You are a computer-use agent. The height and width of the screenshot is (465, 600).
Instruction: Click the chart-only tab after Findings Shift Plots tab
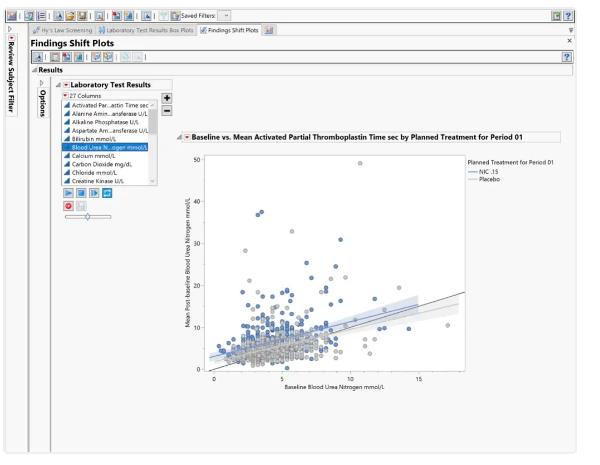[x=269, y=30]
